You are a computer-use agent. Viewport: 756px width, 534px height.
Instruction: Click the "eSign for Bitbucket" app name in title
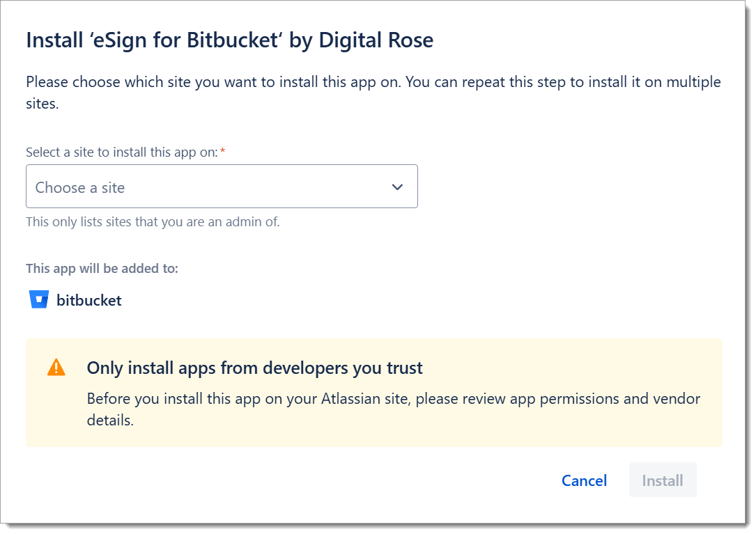click(185, 40)
